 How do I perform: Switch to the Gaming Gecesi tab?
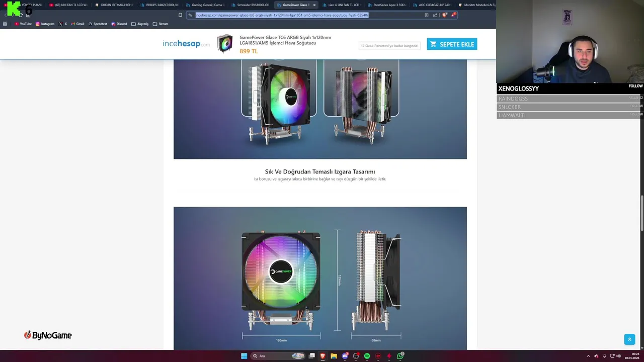point(205,5)
